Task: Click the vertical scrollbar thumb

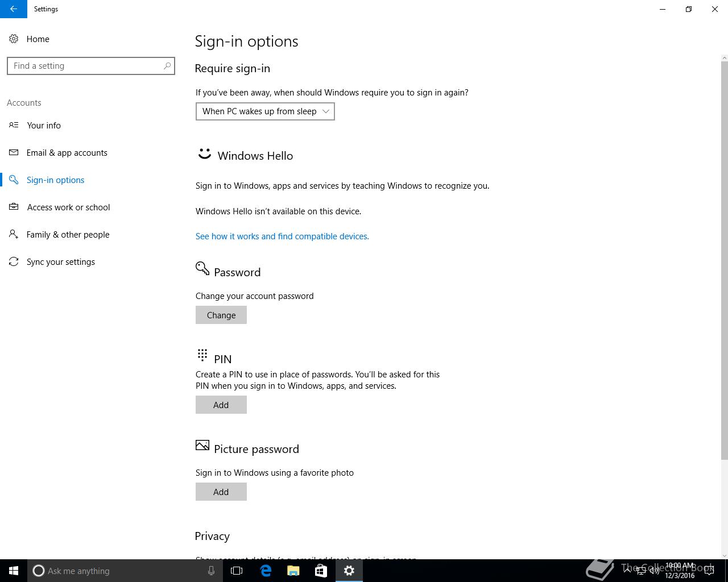Action: pyautogui.click(x=724, y=260)
